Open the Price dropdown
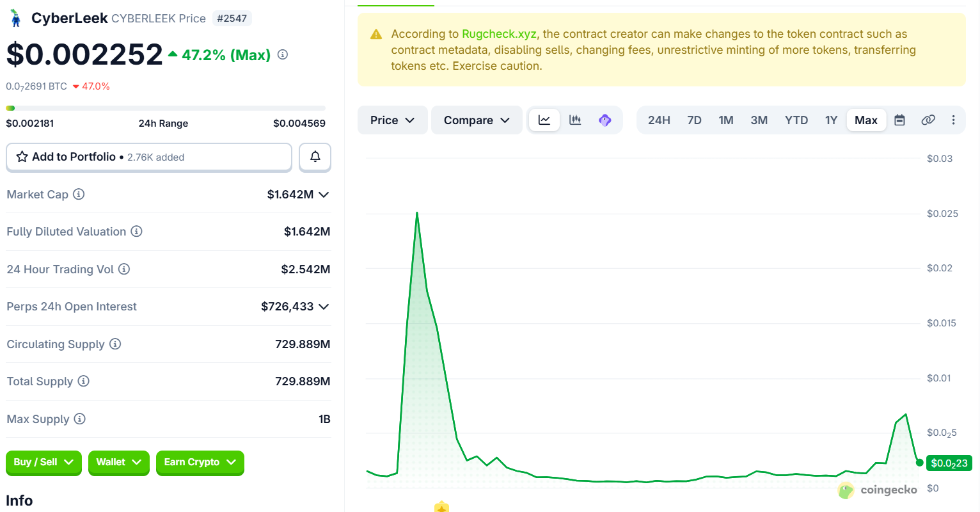980x512 pixels. 393,120
